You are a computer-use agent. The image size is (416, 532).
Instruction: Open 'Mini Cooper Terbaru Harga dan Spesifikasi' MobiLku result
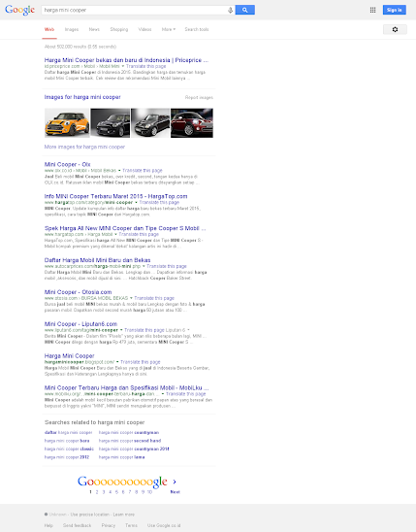click(126, 387)
